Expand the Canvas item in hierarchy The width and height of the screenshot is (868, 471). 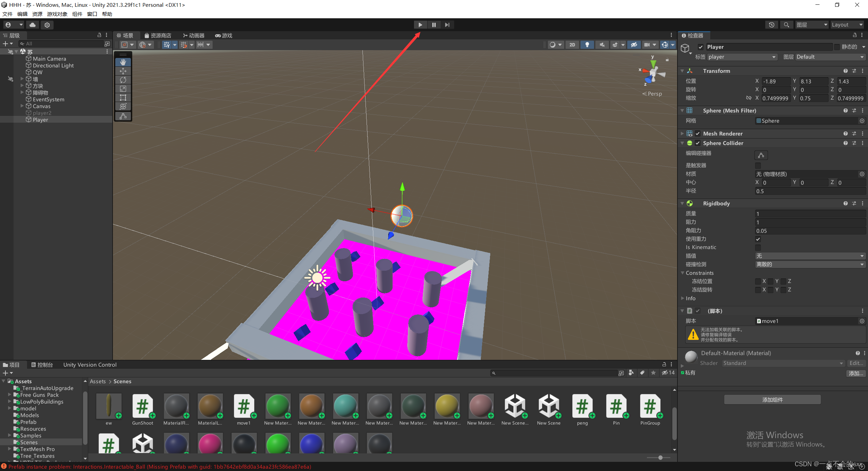[x=22, y=106]
